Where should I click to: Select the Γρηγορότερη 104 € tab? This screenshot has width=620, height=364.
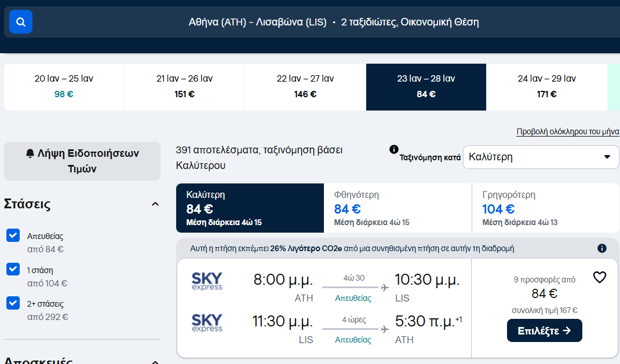point(546,208)
